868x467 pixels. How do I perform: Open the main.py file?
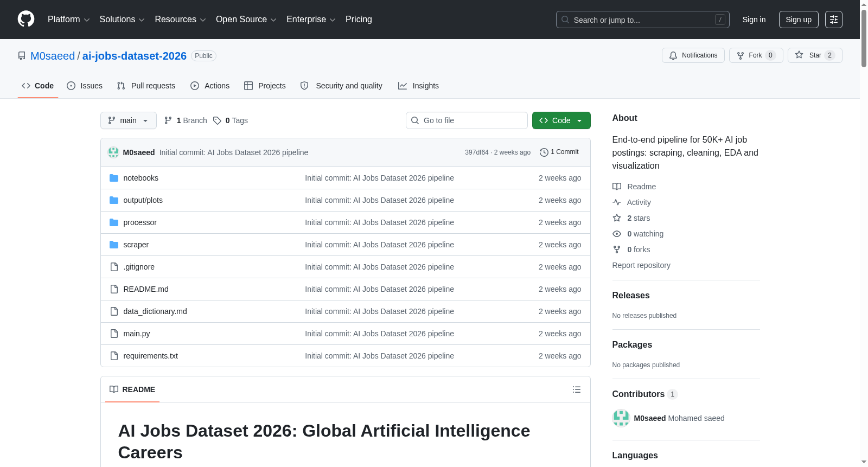[137, 334]
